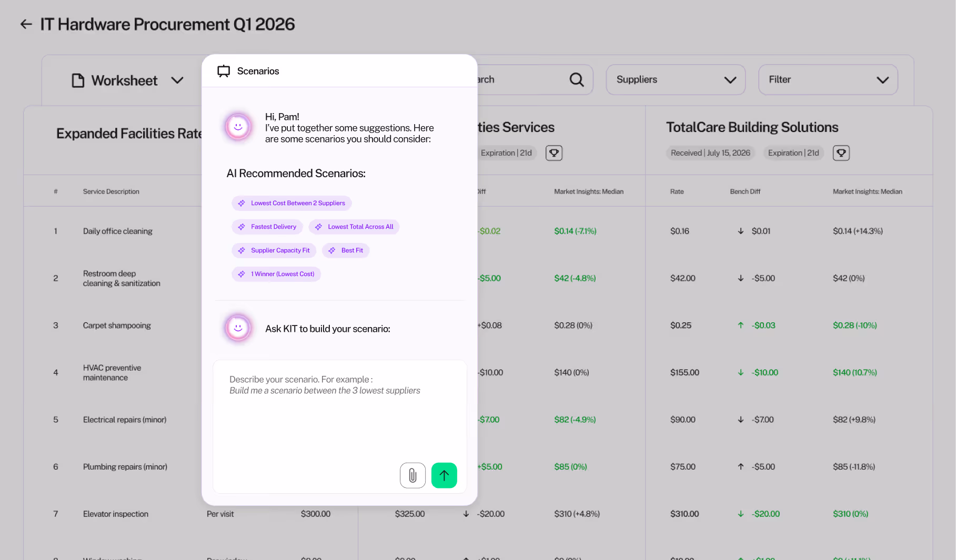Click KIT's smiley avatar in the greeting
This screenshot has width=956, height=560.
[238, 127]
